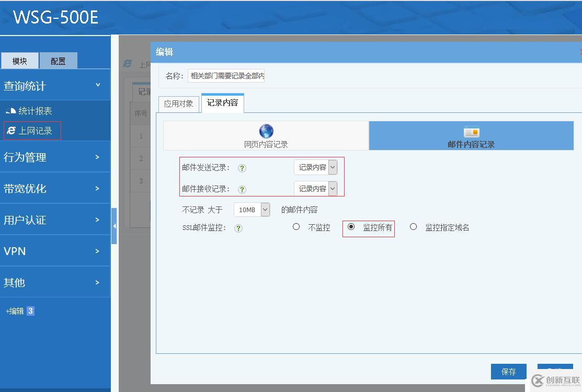The width and height of the screenshot is (582, 392).
Task: Click the mail card icon for 邮件内容记录
Action: 471,132
